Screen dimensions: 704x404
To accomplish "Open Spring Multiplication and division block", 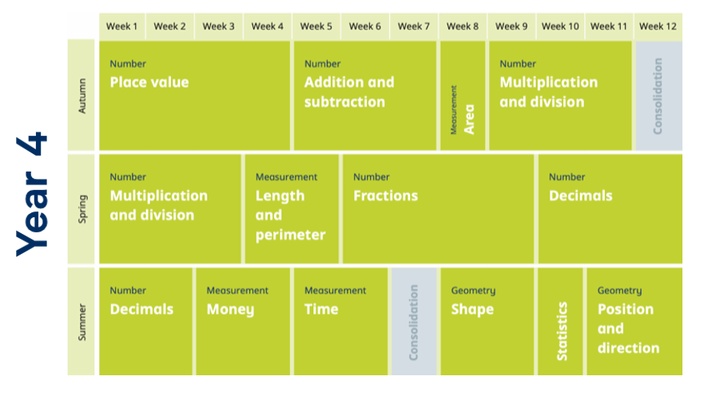I will (x=170, y=209).
